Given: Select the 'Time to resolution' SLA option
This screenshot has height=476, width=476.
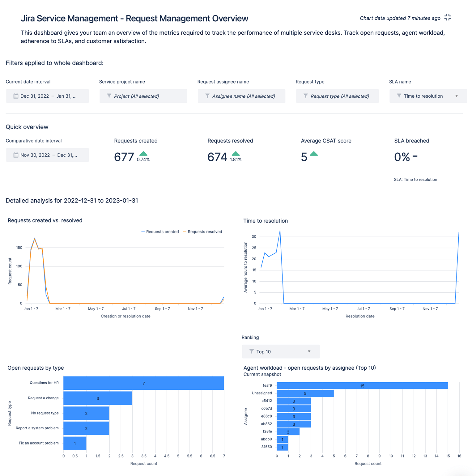Looking at the screenshot, I should coord(423,96).
